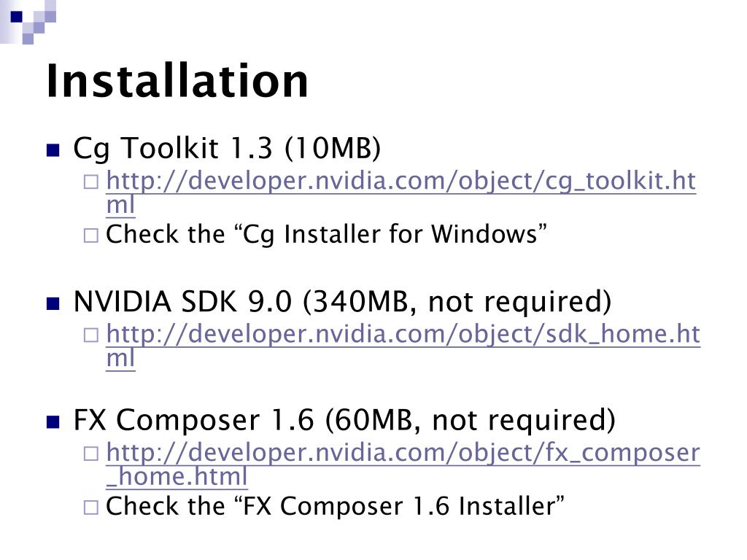Tick hollow square before 'Cg Installer for Windows'
747x560 pixels.
click(91, 236)
